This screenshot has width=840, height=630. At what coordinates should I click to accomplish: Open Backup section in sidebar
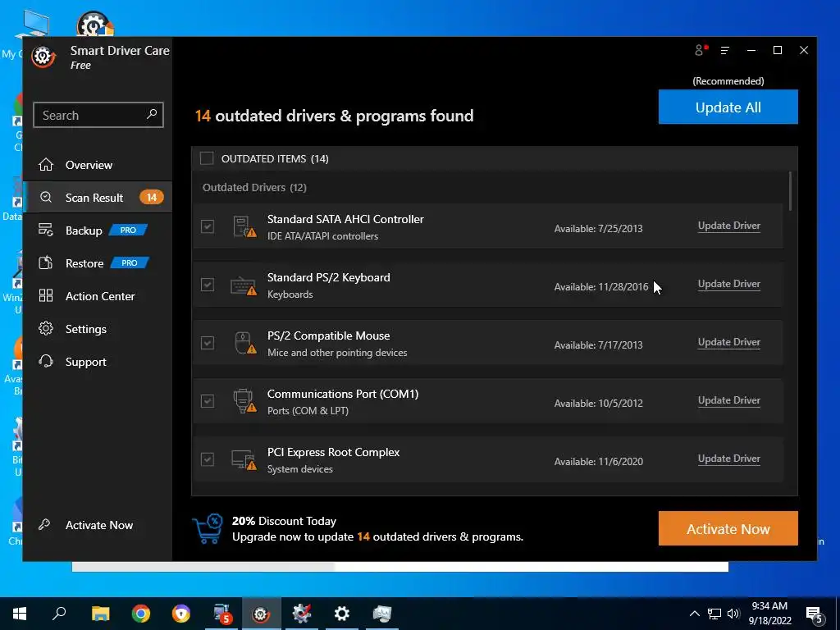(x=98, y=231)
